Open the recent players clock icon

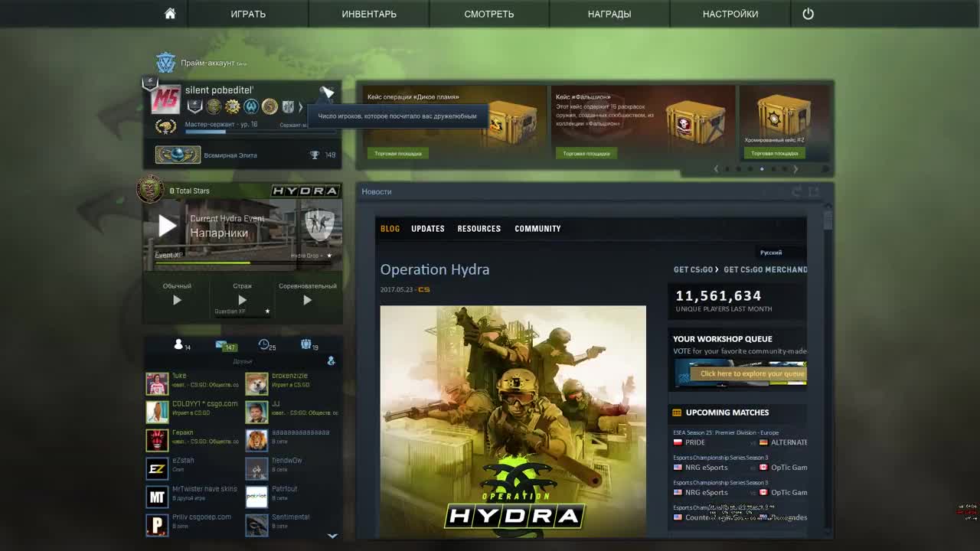(x=263, y=345)
